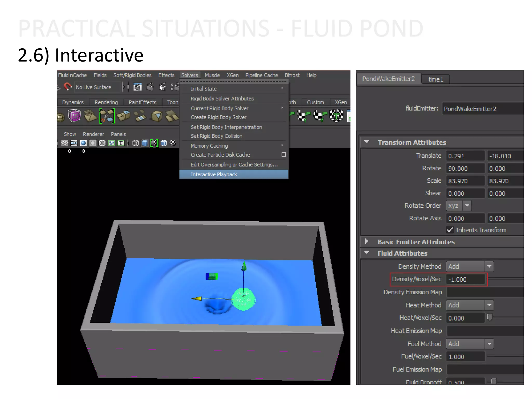Screen dimensions: 532x399
Task: Open the Rotate Order dropdown
Action: pos(459,206)
